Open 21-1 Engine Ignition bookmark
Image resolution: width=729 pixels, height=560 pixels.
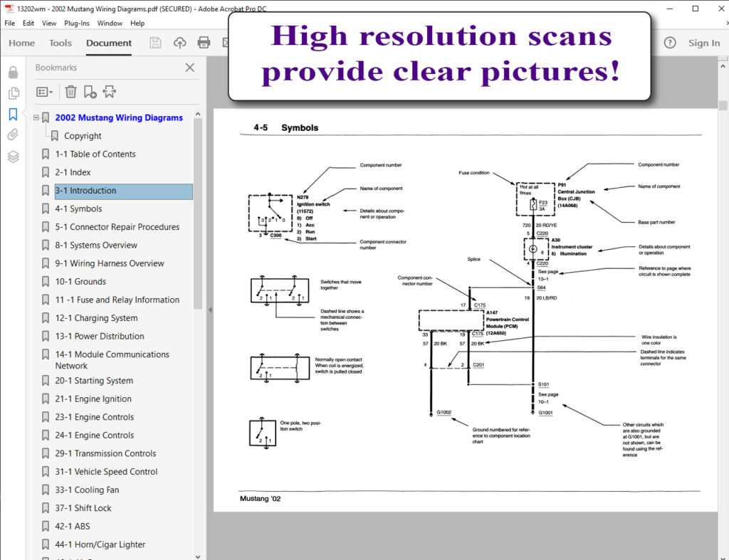tap(93, 398)
